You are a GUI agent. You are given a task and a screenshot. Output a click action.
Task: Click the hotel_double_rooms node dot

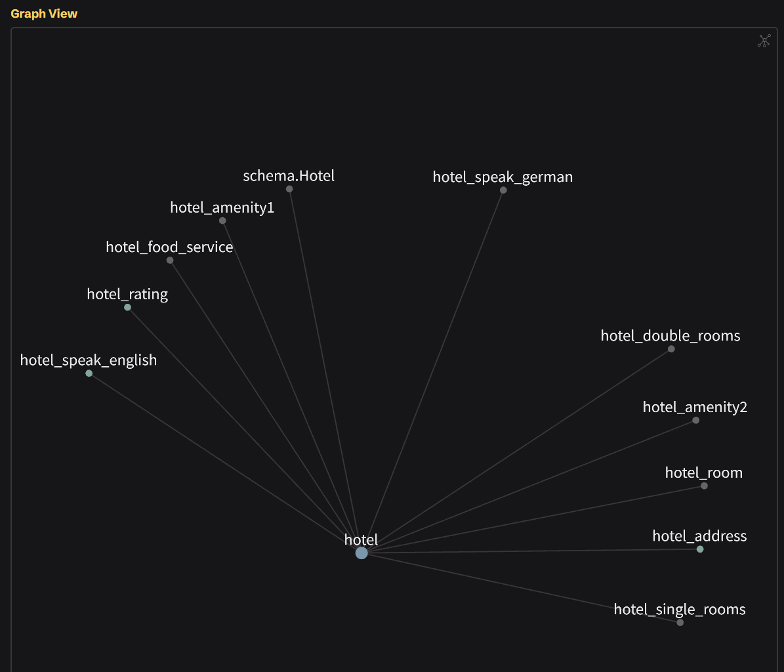(671, 349)
